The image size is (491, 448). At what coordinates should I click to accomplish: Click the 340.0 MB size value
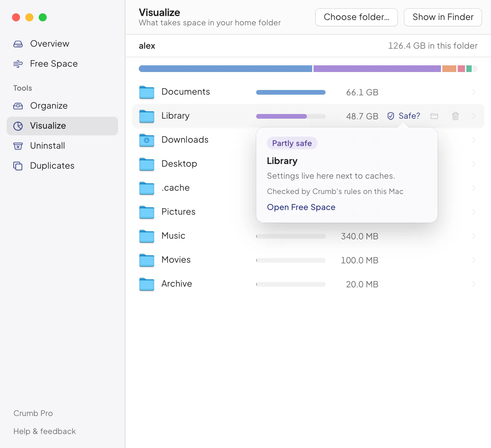360,236
